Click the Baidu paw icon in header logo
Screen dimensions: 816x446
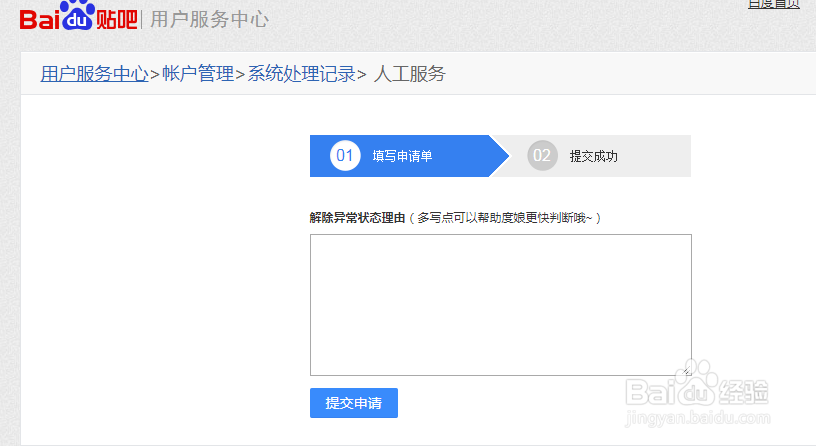click(x=77, y=15)
